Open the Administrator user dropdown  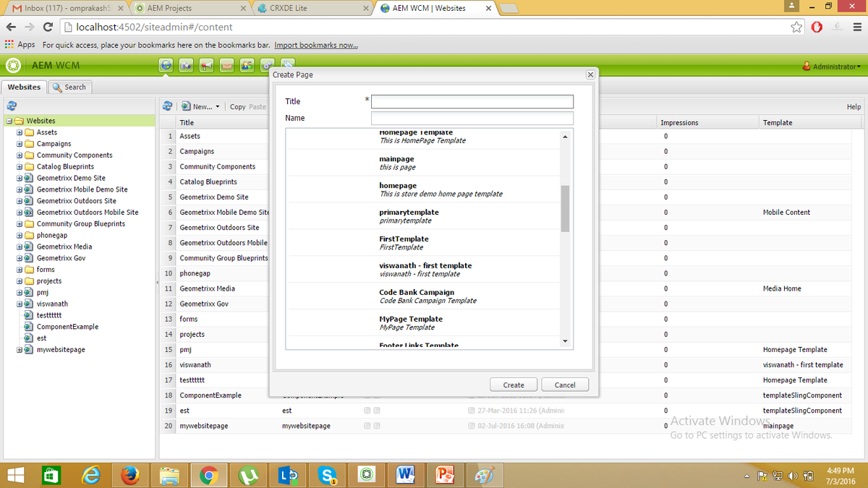(x=832, y=67)
